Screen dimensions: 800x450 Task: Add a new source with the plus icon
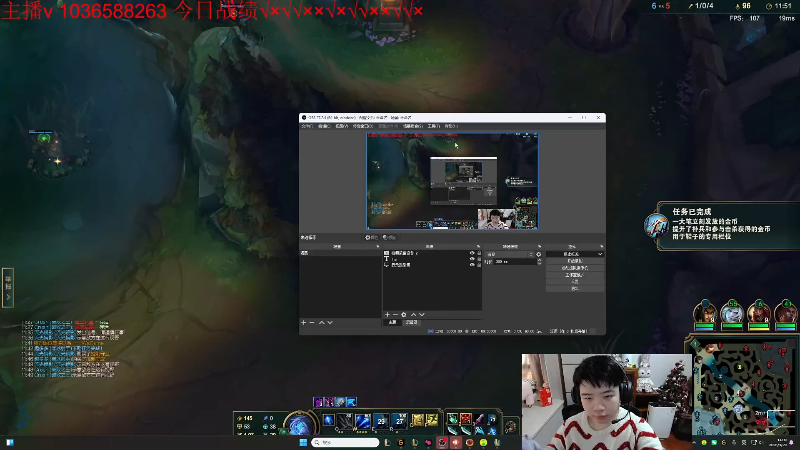388,314
